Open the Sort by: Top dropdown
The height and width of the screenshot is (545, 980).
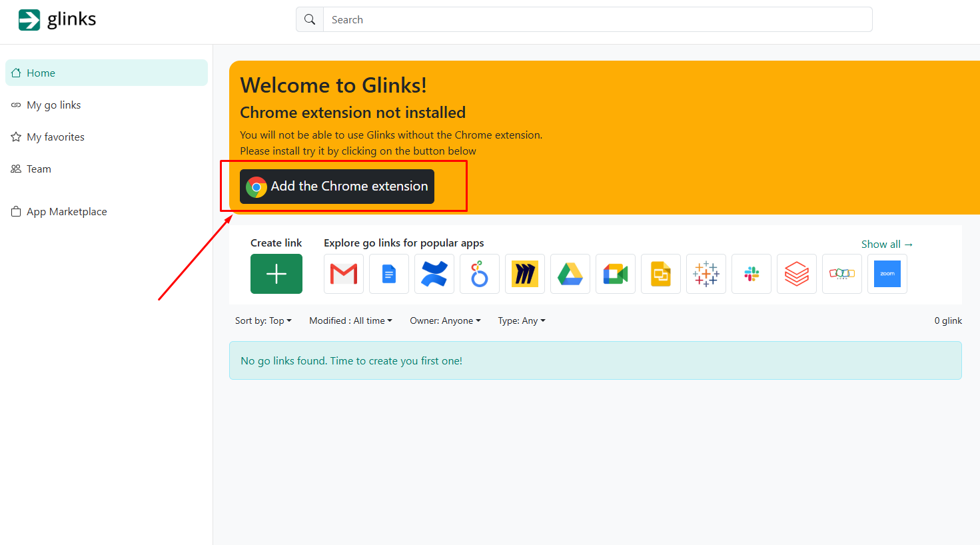tap(263, 320)
